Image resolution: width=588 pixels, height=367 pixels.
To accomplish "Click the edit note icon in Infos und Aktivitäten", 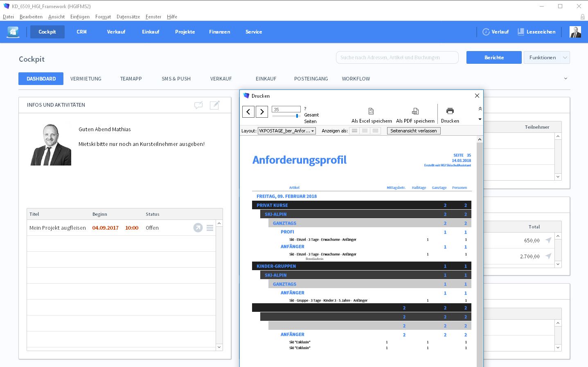I will tap(214, 105).
